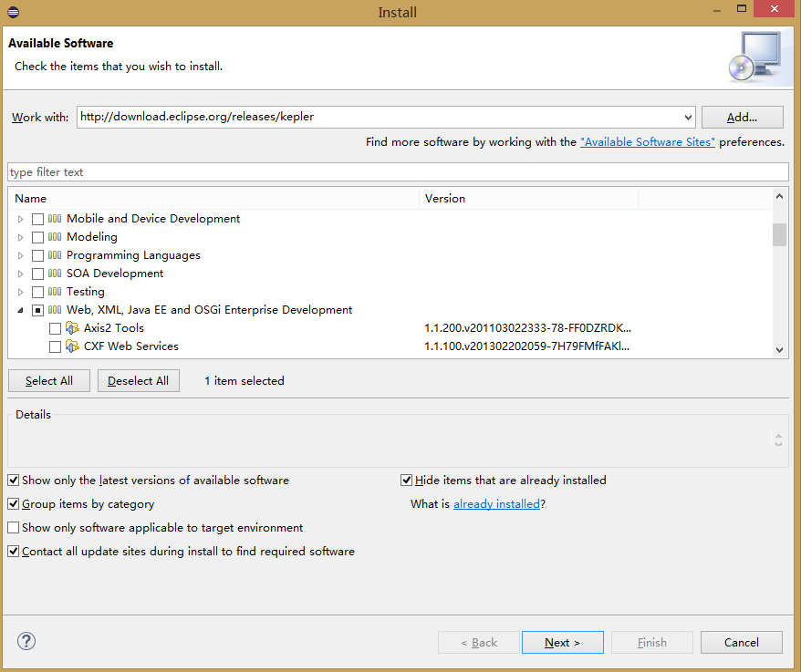This screenshot has height=672, width=801.
Task: Click the Testing category icon
Action: pyautogui.click(x=55, y=292)
